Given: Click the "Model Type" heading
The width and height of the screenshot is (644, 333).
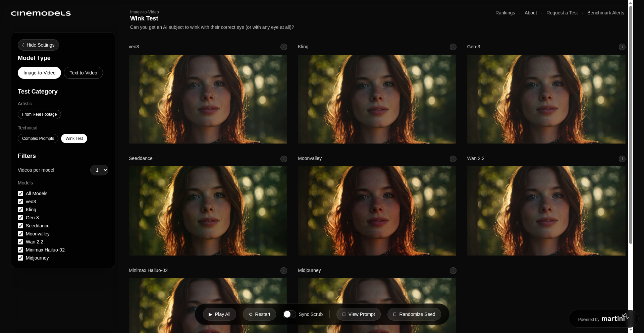Looking at the screenshot, I should tap(34, 58).
